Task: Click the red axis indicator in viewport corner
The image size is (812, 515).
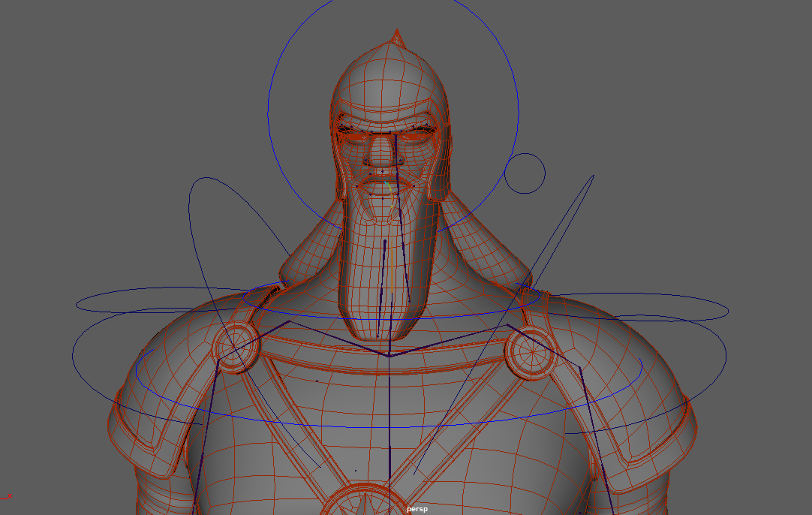Action: tap(6, 495)
